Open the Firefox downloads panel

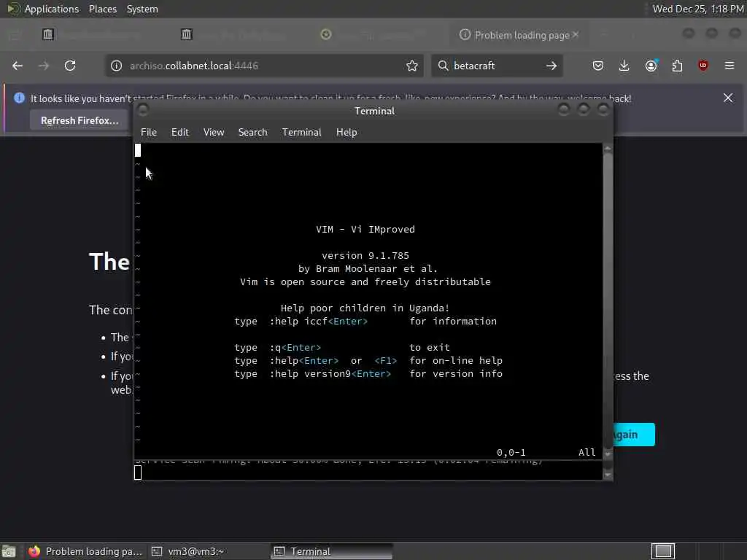[x=624, y=66]
